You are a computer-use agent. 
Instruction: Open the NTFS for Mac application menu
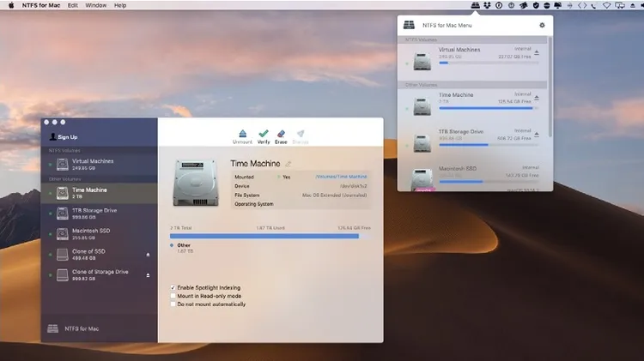click(x=41, y=5)
